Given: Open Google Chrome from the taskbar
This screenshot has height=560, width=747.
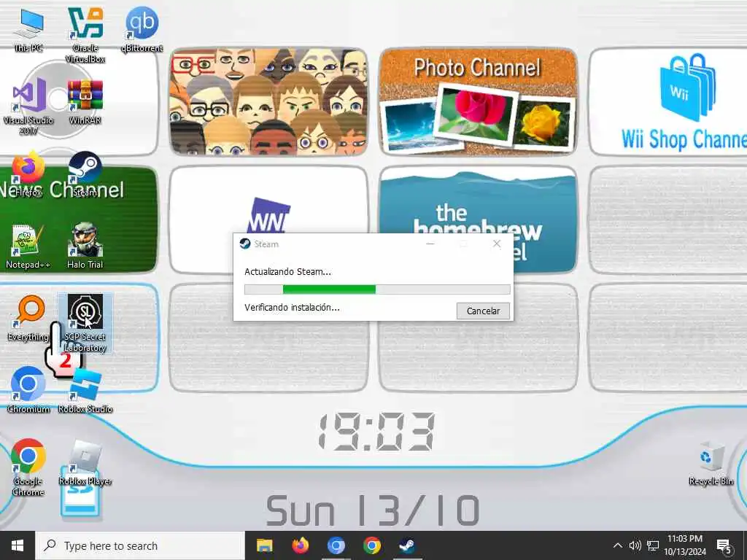Looking at the screenshot, I should (x=371, y=545).
